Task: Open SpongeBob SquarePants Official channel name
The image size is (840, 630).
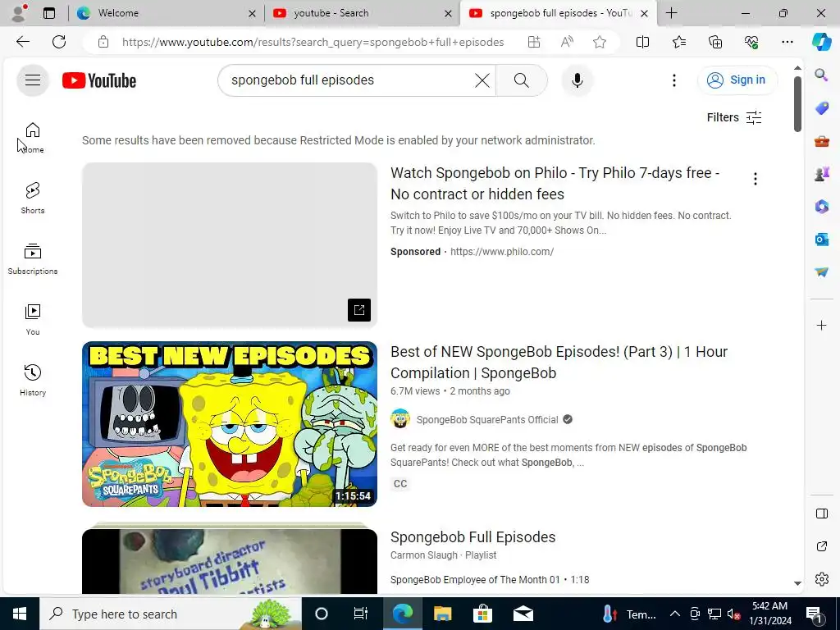Action: 487,420
